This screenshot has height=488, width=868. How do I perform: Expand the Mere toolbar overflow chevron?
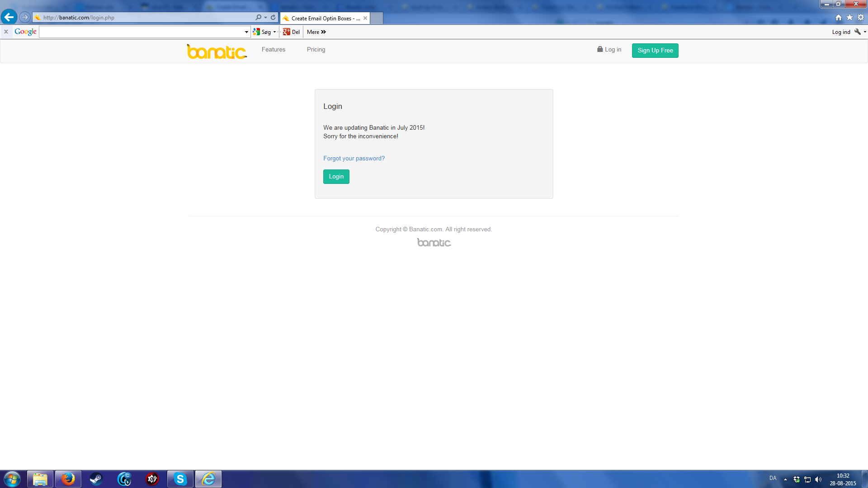coord(323,32)
